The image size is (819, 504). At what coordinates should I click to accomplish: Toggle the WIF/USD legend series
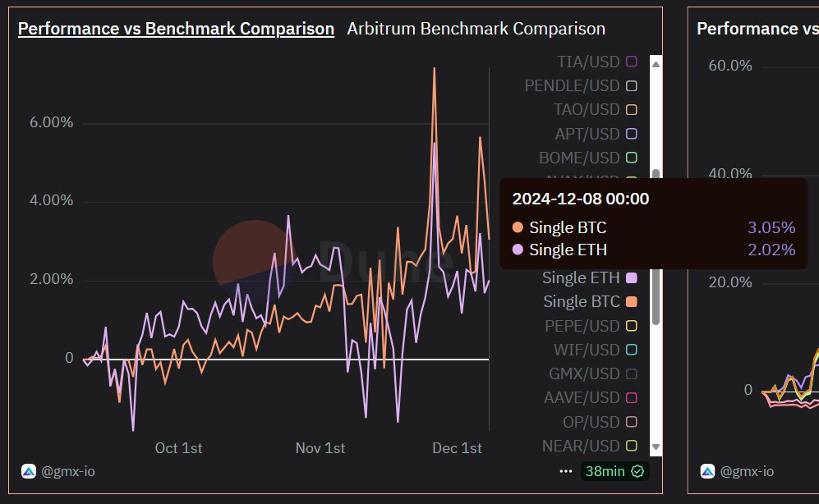point(596,350)
